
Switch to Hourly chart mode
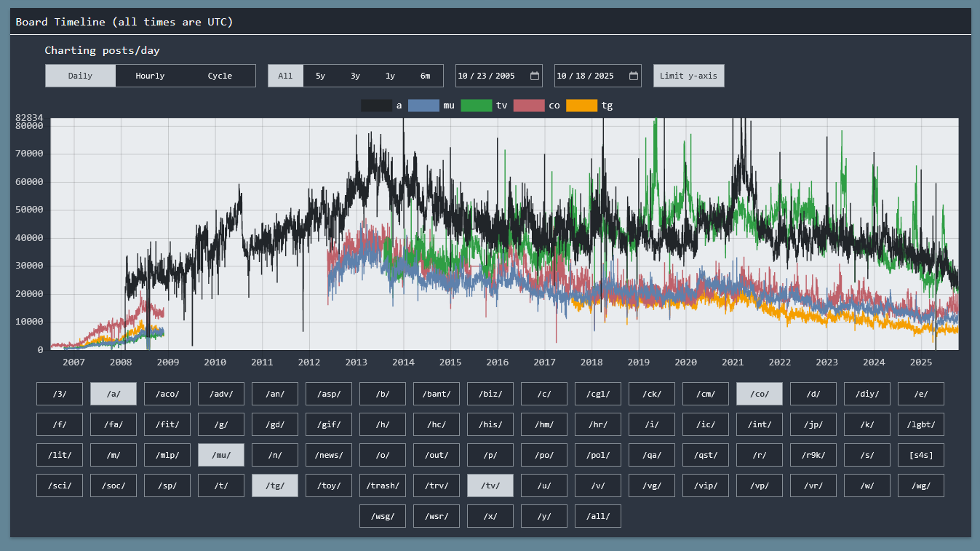tap(150, 76)
